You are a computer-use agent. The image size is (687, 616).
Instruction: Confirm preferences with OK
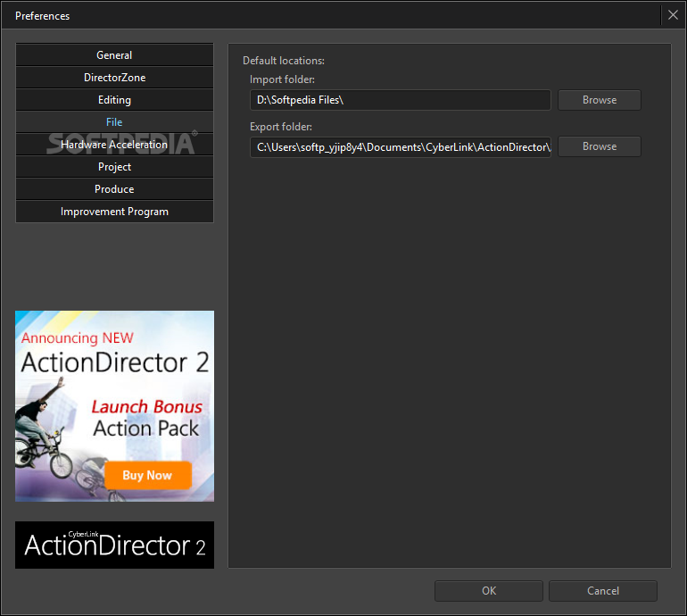tap(489, 591)
